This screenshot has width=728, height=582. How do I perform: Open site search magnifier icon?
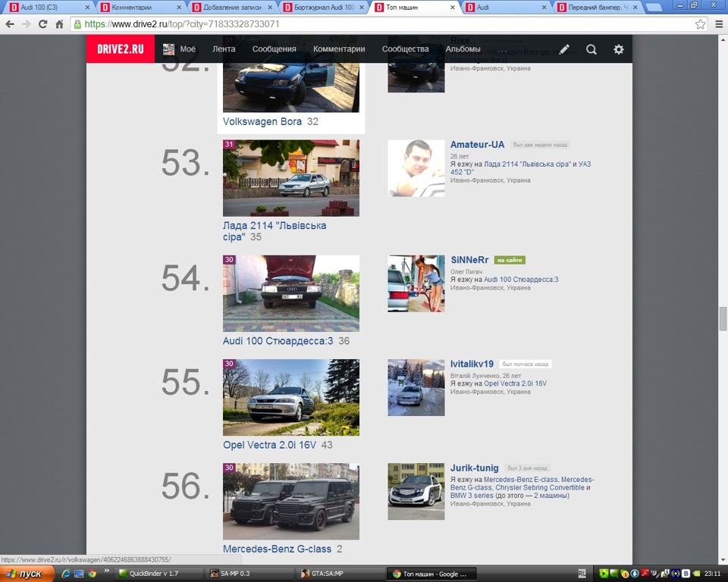pyautogui.click(x=591, y=49)
